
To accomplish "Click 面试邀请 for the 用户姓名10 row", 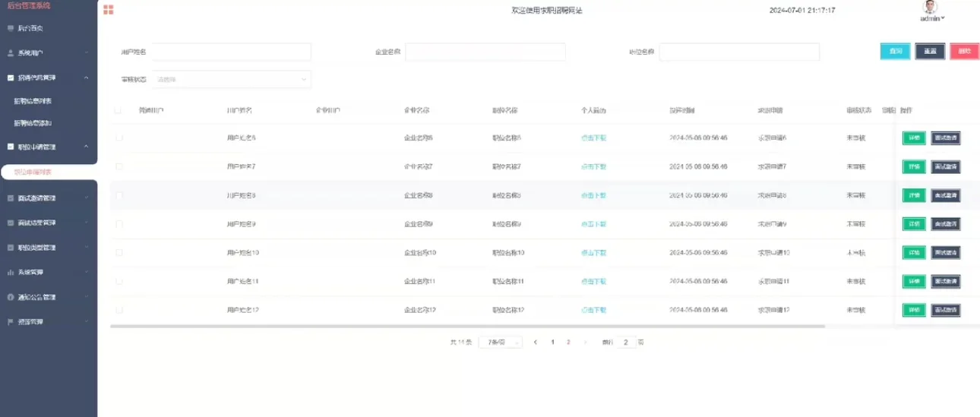I will point(946,252).
